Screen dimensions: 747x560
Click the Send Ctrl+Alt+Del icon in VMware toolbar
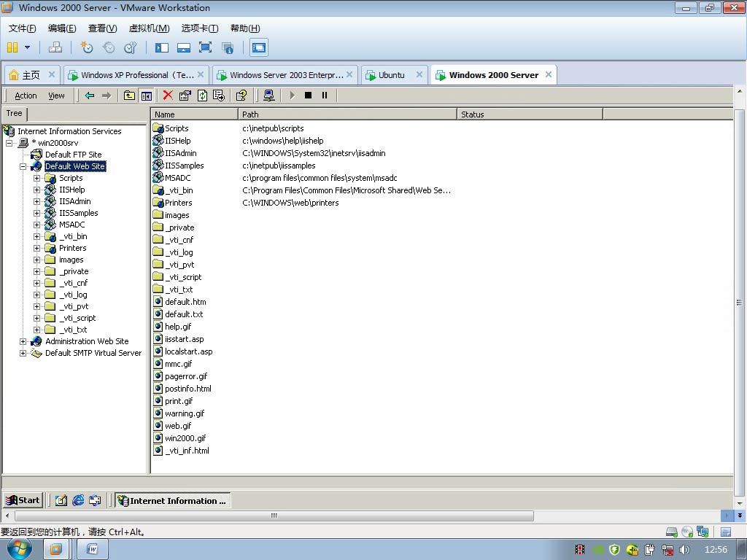pos(55,47)
